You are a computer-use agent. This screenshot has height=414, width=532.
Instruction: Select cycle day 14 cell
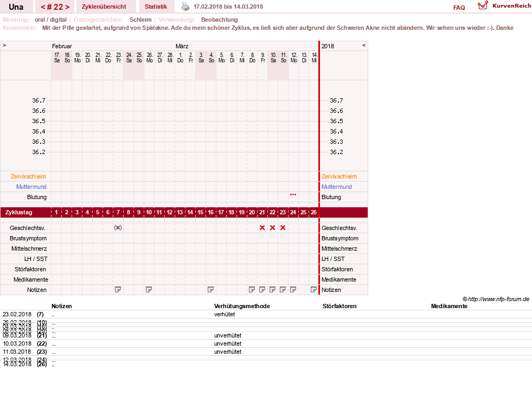[190, 213]
